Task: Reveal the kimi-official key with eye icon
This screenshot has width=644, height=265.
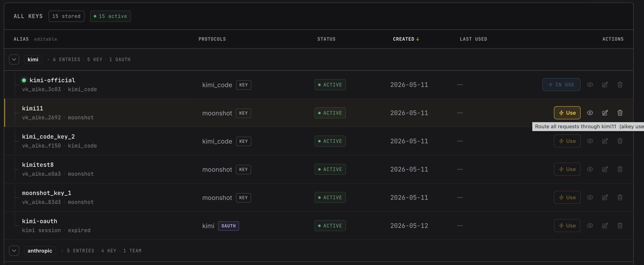Action: click(590, 85)
